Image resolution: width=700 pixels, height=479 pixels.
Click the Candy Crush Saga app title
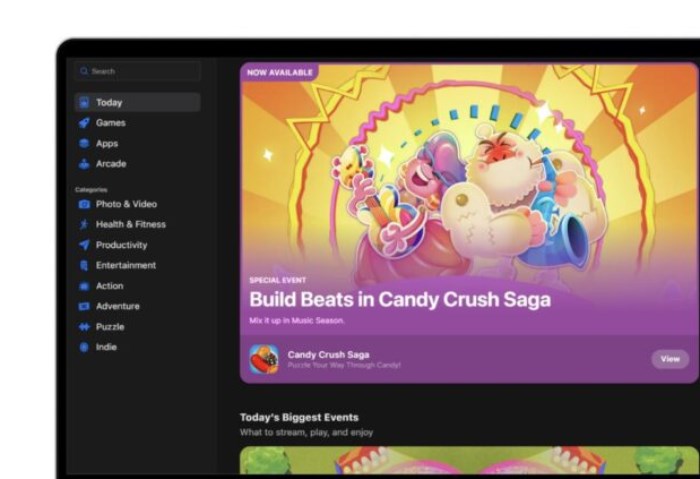pos(328,355)
